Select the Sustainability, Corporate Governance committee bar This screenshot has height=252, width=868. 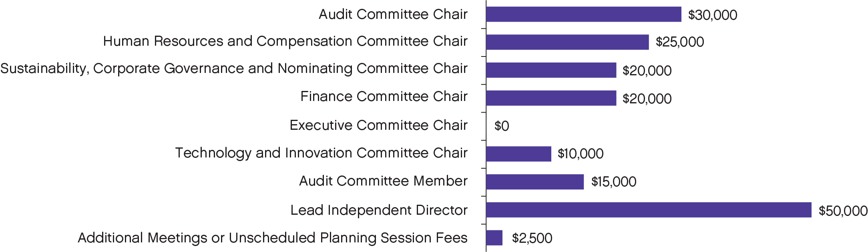tap(551, 70)
